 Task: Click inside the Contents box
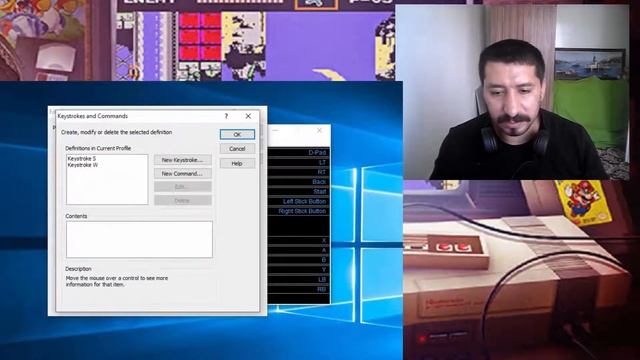click(x=139, y=239)
